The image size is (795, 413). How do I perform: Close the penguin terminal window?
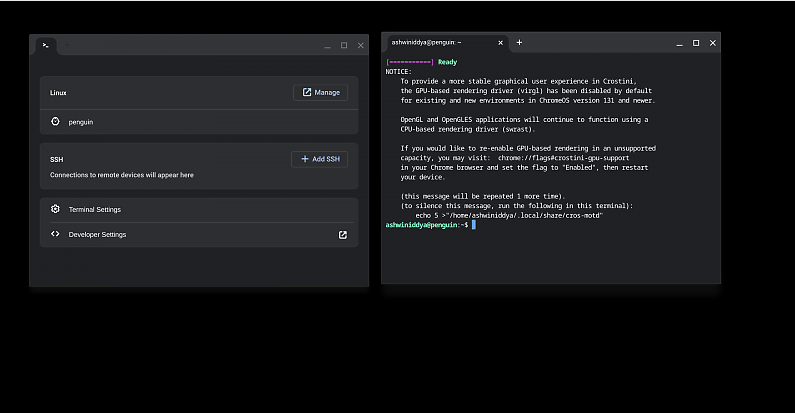point(713,43)
